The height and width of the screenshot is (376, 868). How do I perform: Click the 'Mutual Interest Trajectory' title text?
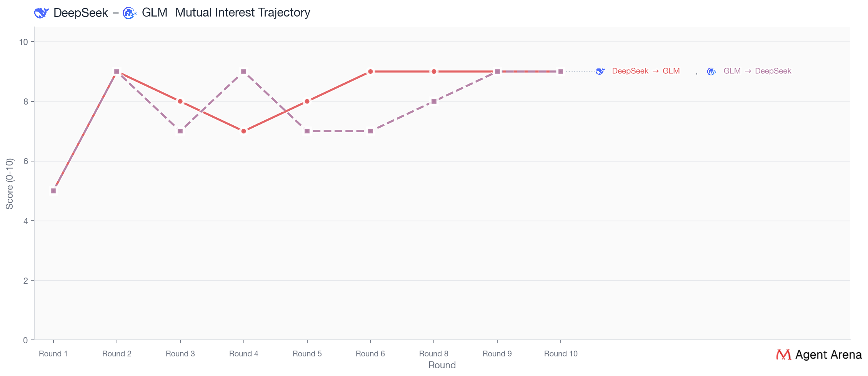pyautogui.click(x=243, y=13)
